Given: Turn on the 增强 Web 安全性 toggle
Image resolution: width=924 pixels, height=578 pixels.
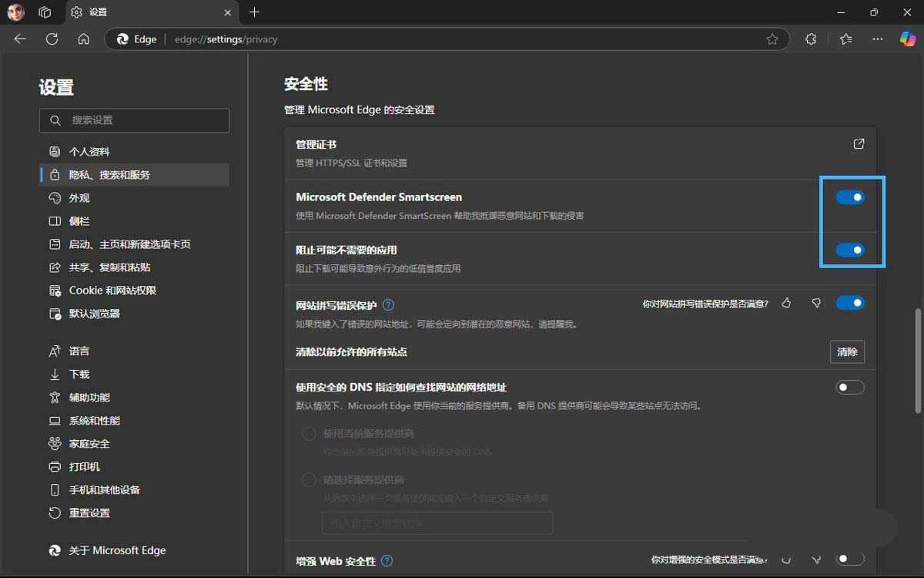Looking at the screenshot, I should point(850,559).
